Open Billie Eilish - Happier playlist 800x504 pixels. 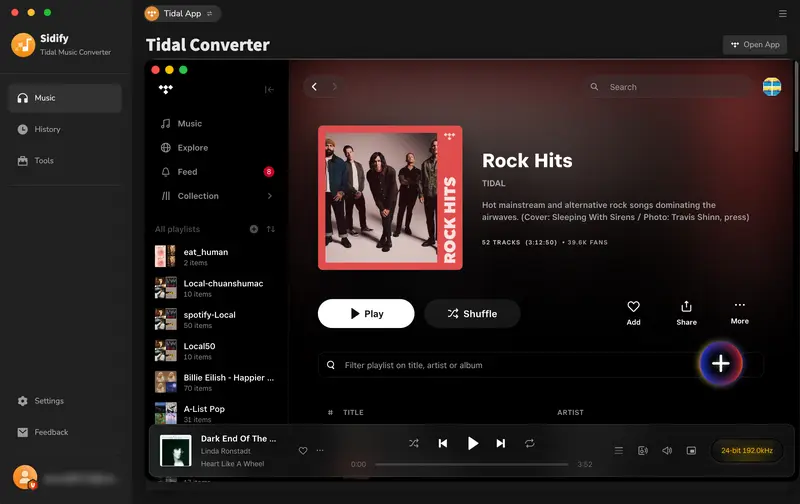click(x=216, y=382)
